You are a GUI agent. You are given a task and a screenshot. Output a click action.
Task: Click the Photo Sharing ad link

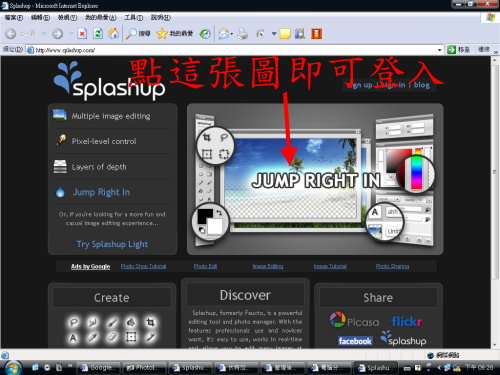click(x=392, y=266)
